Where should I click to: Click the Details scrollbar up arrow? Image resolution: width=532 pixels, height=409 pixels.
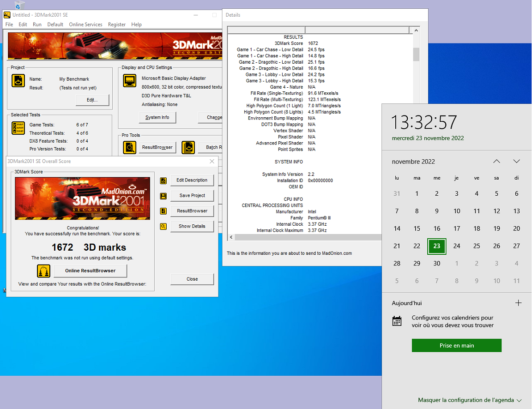[416, 30]
